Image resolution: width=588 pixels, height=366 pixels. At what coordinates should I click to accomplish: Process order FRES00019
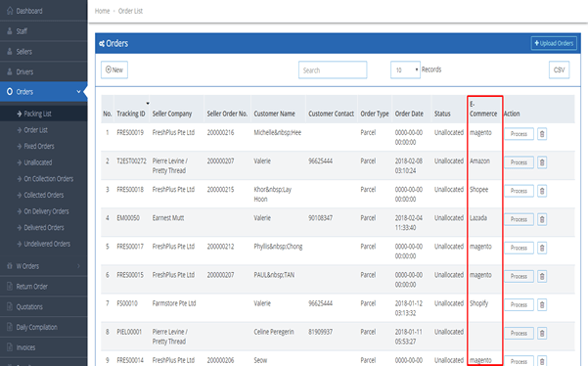coord(519,134)
